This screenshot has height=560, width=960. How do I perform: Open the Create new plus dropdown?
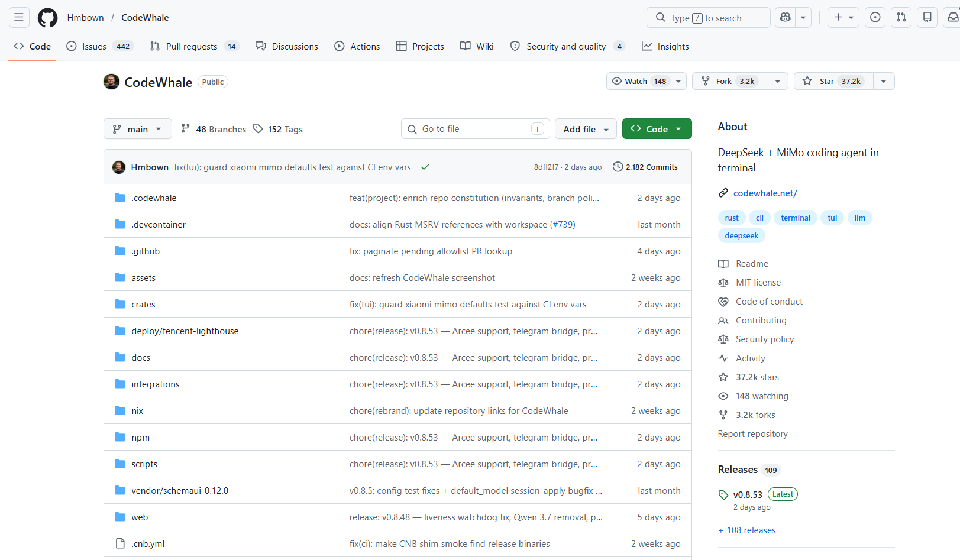coord(844,18)
